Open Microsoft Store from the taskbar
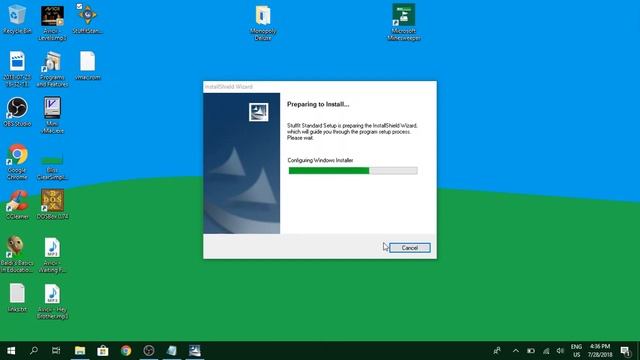This screenshot has height=360, width=640. tap(103, 351)
